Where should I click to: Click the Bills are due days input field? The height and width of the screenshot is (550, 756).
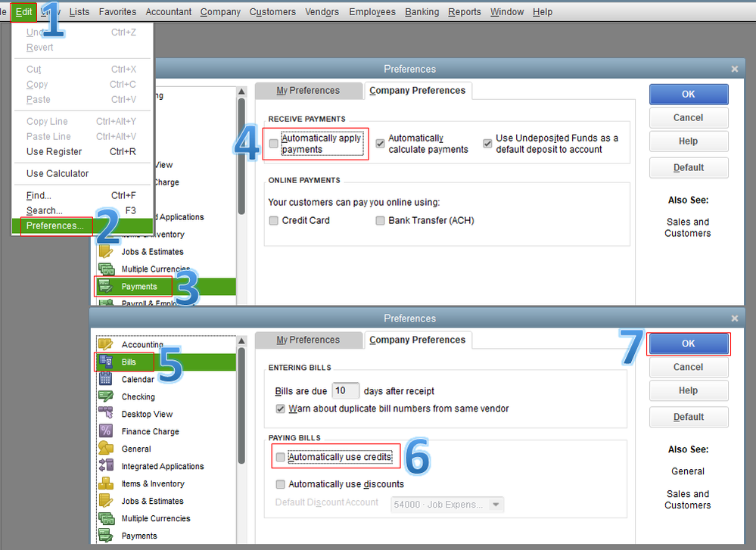[346, 391]
